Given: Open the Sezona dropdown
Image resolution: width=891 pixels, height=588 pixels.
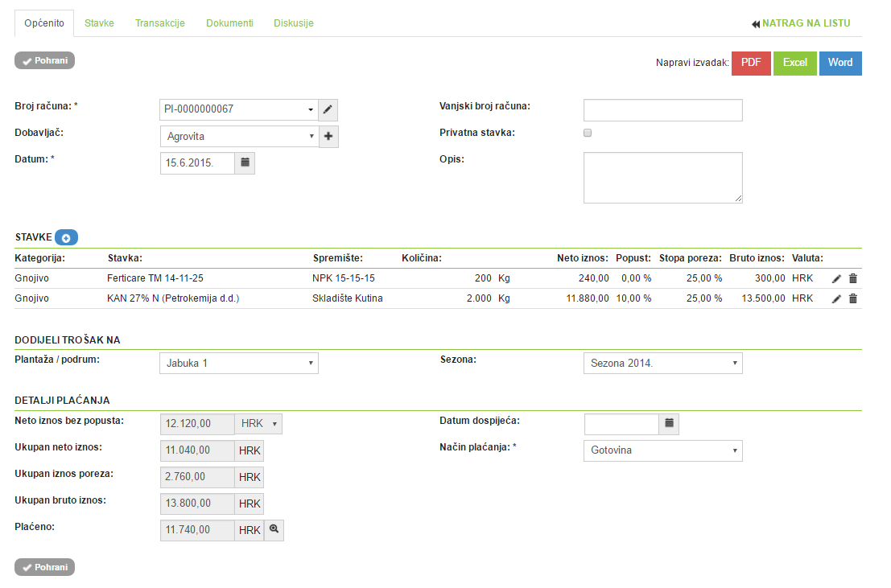Looking at the screenshot, I should coord(662,364).
